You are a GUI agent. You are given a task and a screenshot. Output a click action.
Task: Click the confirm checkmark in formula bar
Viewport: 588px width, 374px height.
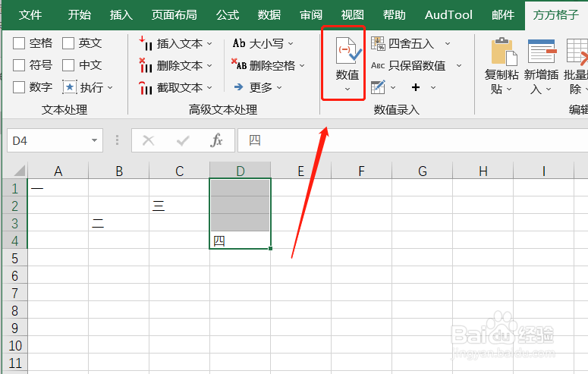coord(183,140)
